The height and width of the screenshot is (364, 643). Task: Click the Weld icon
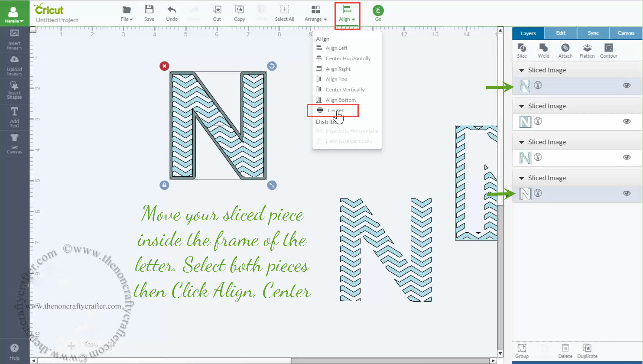(x=543, y=50)
